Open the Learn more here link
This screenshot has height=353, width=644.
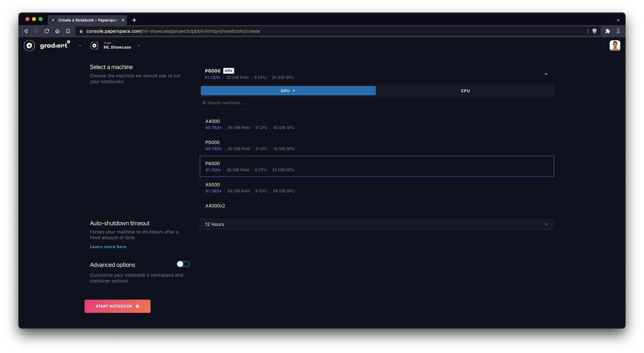108,247
